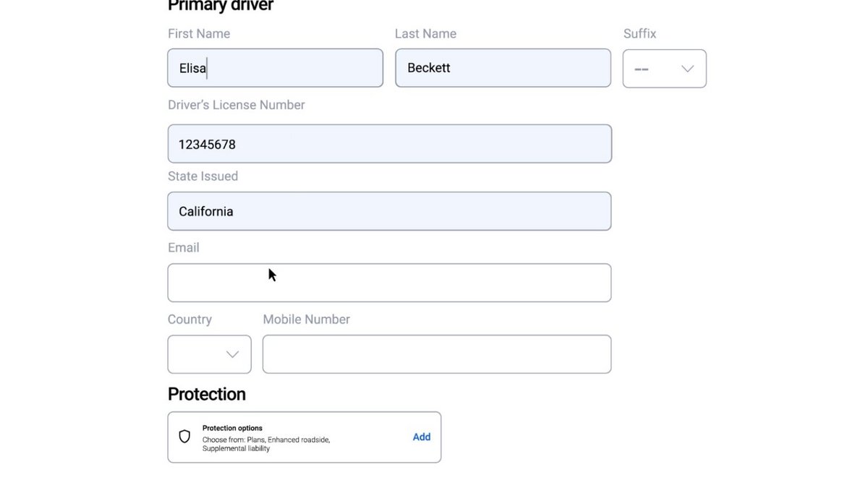The height and width of the screenshot is (488, 868).
Task: Click the Mobile Number label text
Action: (306, 320)
